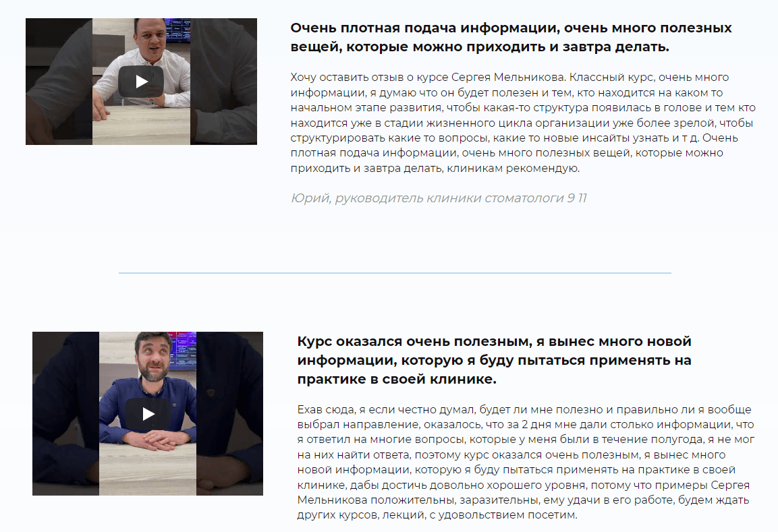Click the blurred dark left panel of Yuri's video

tap(59, 82)
